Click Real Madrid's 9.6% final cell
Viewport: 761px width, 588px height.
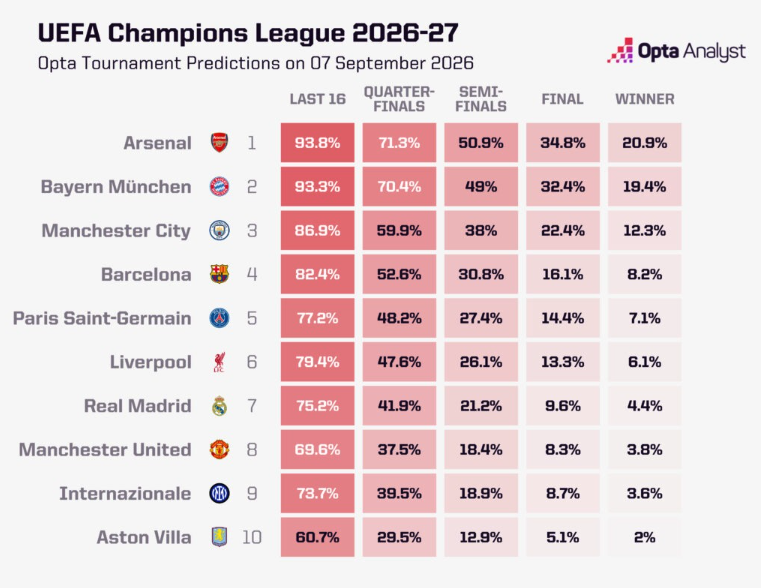[563, 406]
